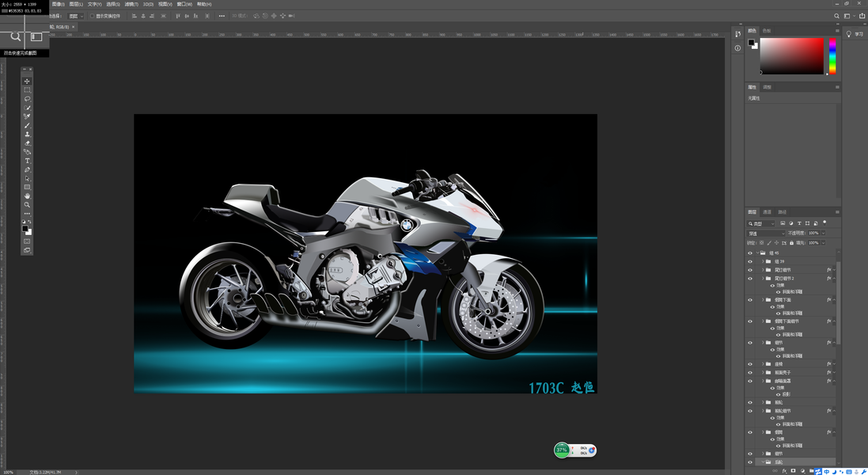Close the open document tab
This screenshot has height=475, width=868.
(73, 27)
